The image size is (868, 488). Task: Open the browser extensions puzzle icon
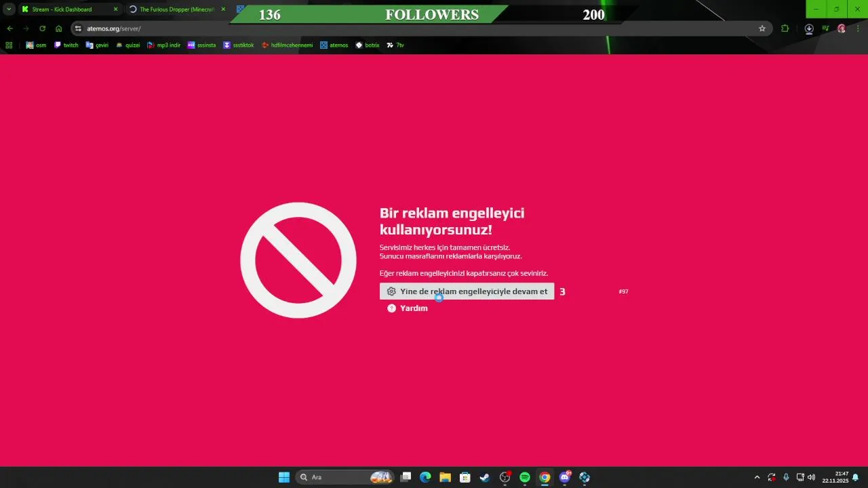pos(785,28)
